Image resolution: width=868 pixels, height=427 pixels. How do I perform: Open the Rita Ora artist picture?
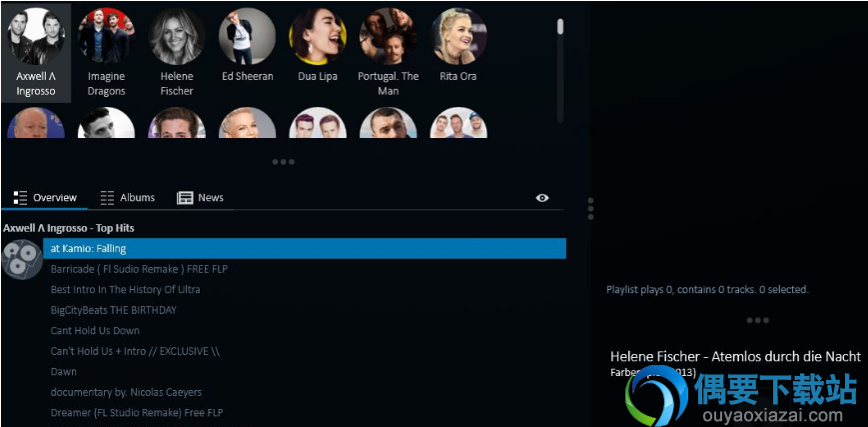click(458, 37)
